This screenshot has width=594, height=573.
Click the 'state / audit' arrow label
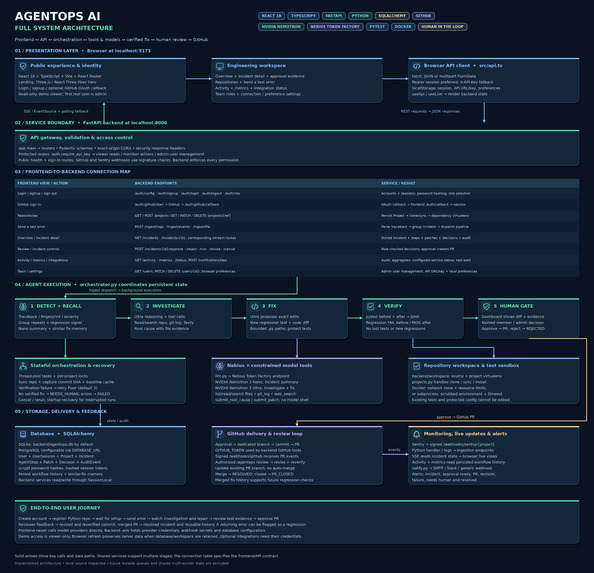pyautogui.click(x=117, y=421)
